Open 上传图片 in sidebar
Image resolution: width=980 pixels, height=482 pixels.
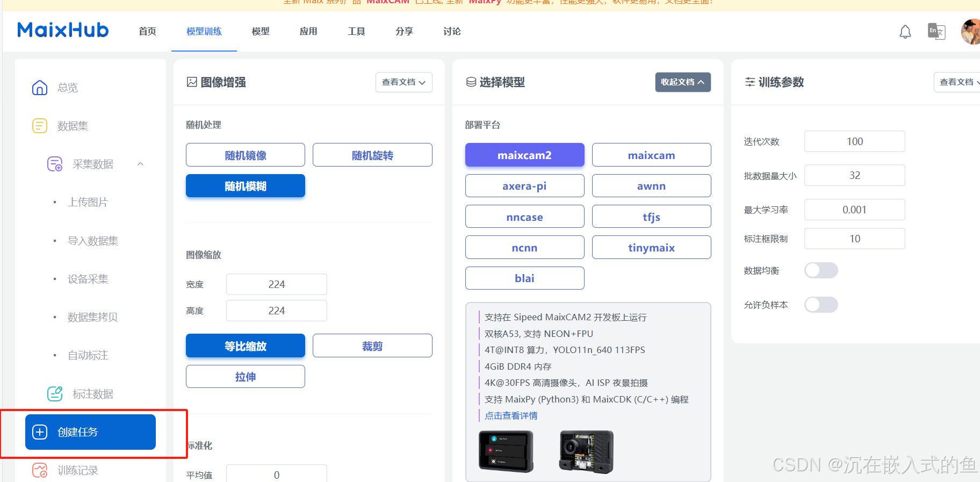pyautogui.click(x=88, y=202)
